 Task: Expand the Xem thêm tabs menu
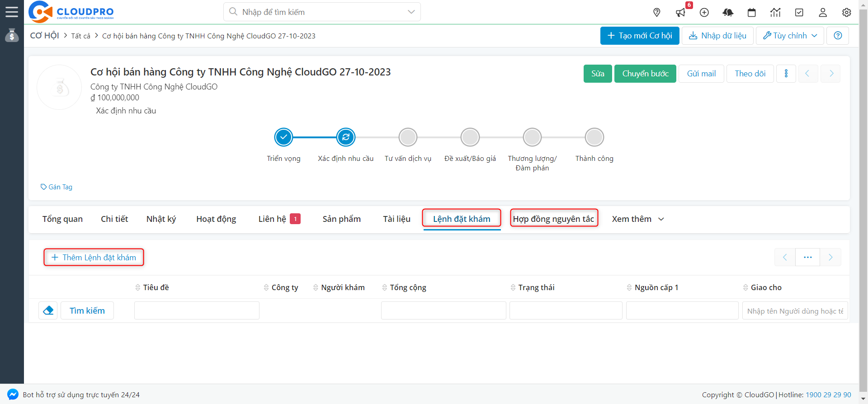click(x=638, y=219)
